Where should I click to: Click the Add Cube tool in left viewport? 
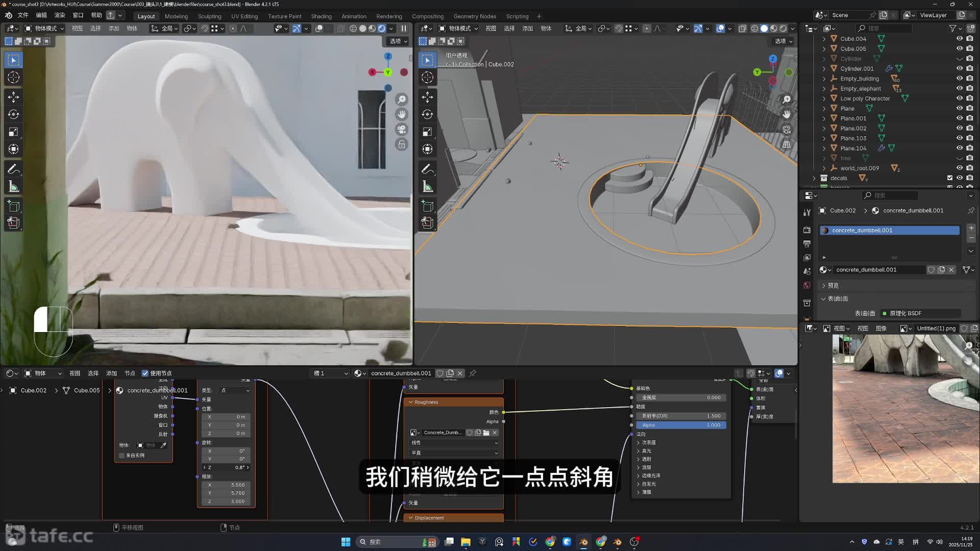click(14, 206)
